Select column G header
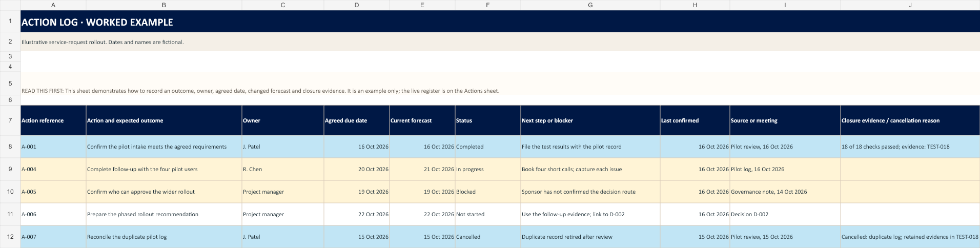980x248 pixels. tap(590, 5)
